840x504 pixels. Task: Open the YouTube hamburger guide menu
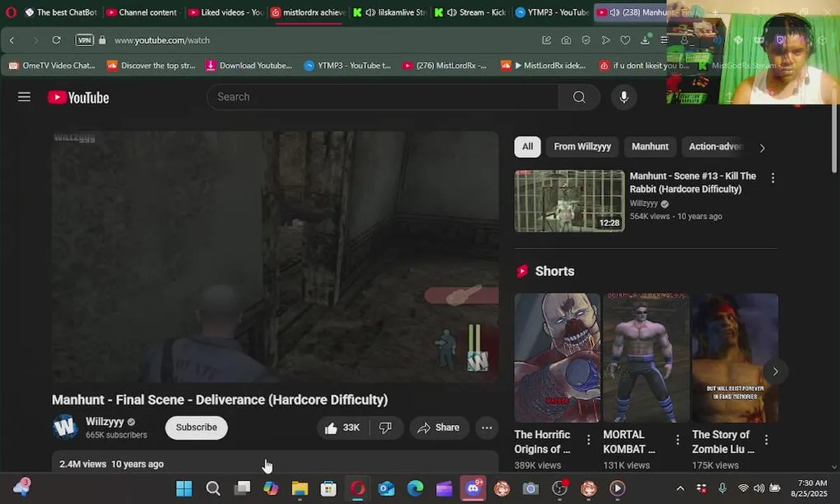pos(24,97)
